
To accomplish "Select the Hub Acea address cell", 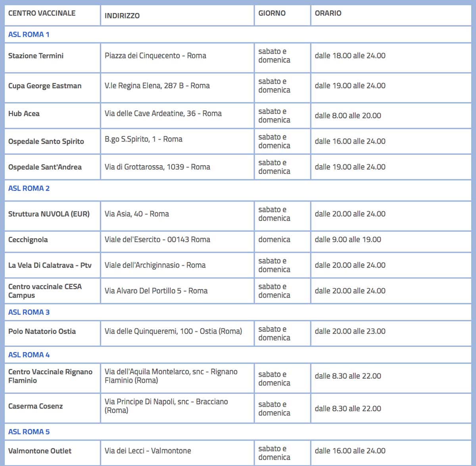I will coord(177,116).
